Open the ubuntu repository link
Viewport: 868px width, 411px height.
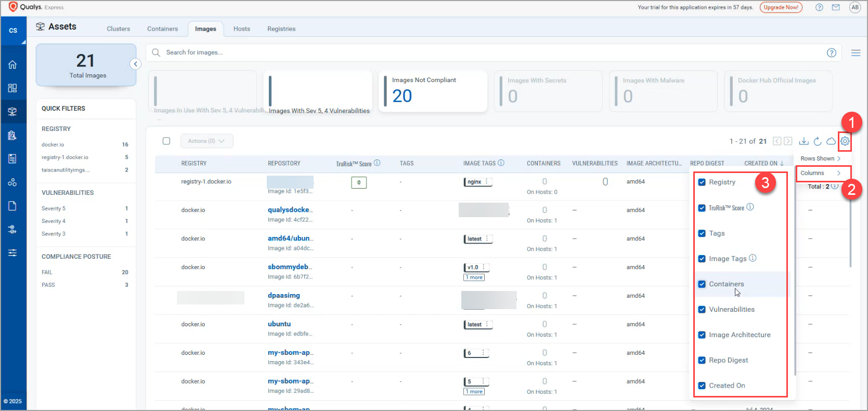coord(279,324)
